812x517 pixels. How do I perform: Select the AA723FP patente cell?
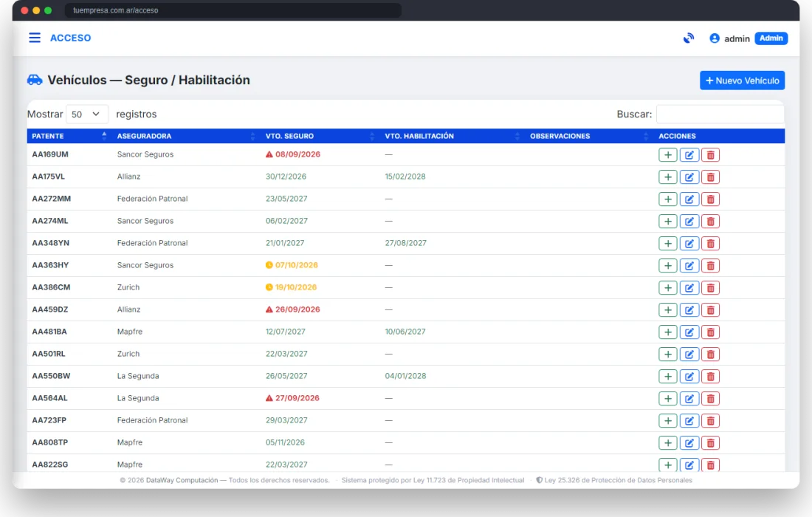[x=49, y=420]
